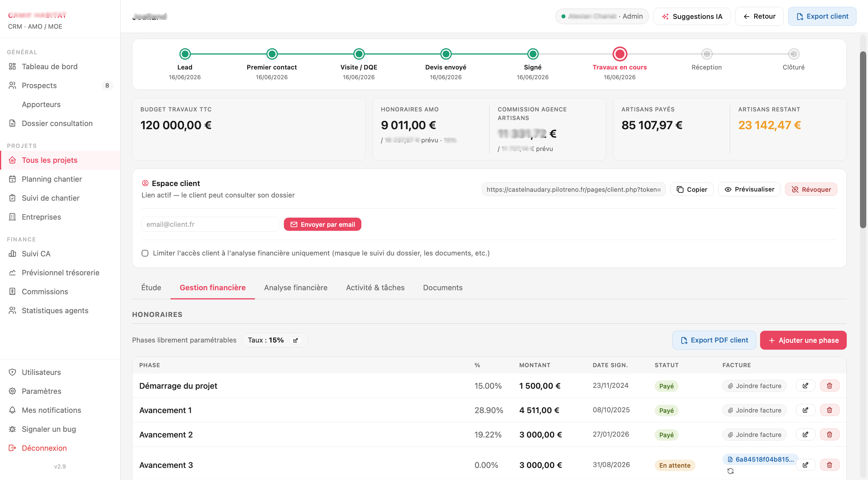Select the Réception pipeline step
This screenshot has height=480, width=868.
[707, 54]
